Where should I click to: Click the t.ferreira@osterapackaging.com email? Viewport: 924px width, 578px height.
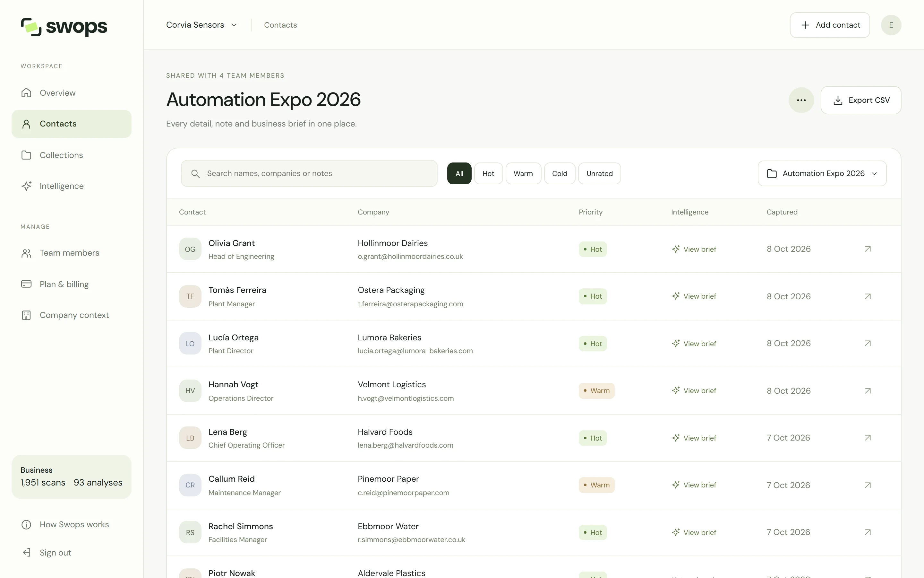[410, 304]
